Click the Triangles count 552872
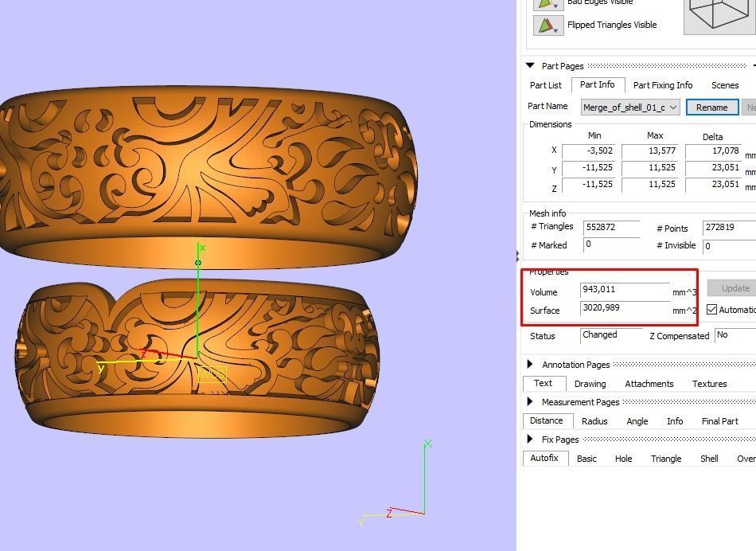756x551 pixels. [611, 228]
